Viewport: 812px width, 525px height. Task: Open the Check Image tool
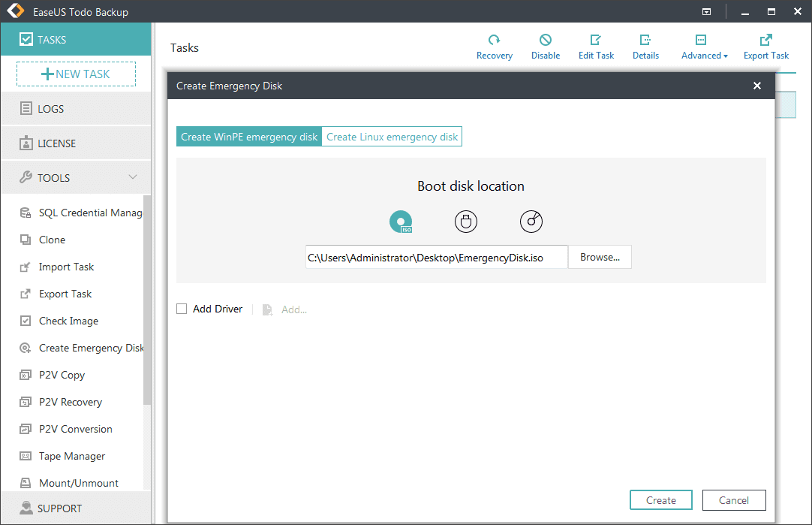(68, 321)
